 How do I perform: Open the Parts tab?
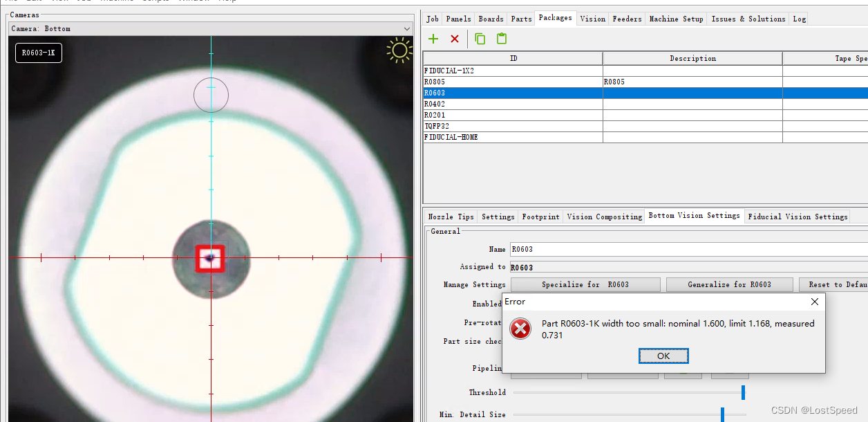(521, 19)
